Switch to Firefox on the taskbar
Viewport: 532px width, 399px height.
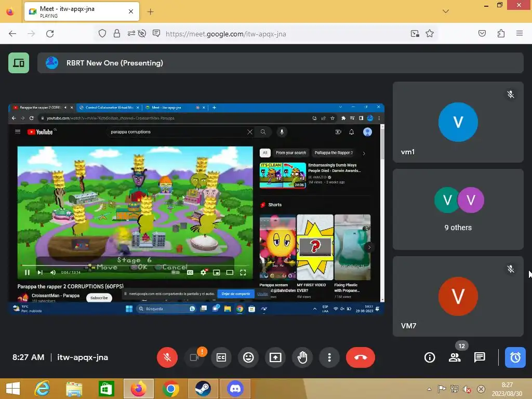tap(139, 389)
